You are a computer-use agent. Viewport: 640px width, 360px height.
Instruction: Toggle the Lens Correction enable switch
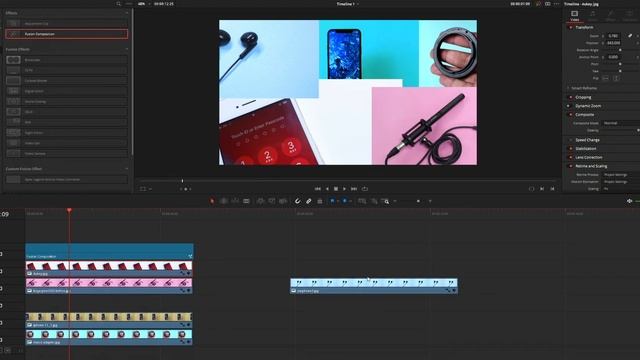pos(571,157)
